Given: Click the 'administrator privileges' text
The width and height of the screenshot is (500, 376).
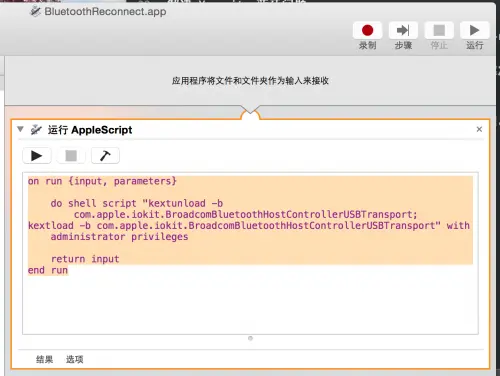Looking at the screenshot, I should [119, 237].
